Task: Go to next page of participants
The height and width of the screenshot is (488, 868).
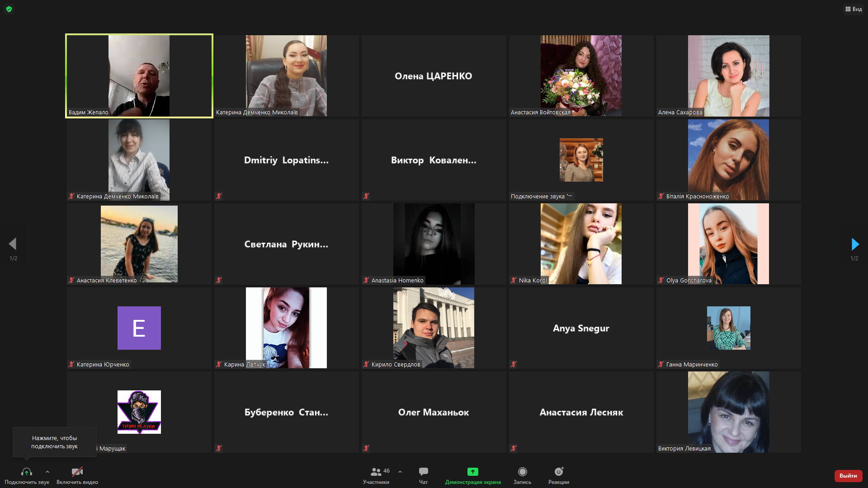Action: click(x=854, y=244)
